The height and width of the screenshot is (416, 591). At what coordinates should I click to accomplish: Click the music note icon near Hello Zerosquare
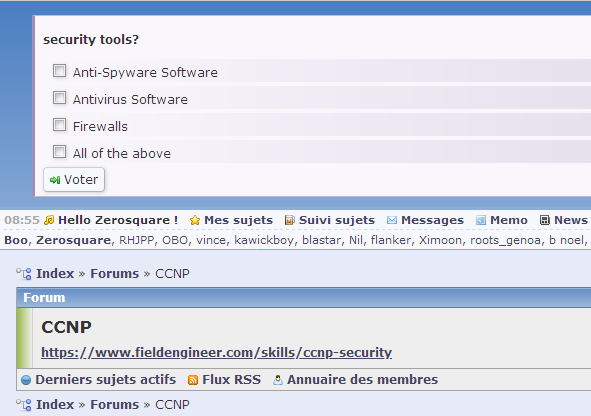49,220
